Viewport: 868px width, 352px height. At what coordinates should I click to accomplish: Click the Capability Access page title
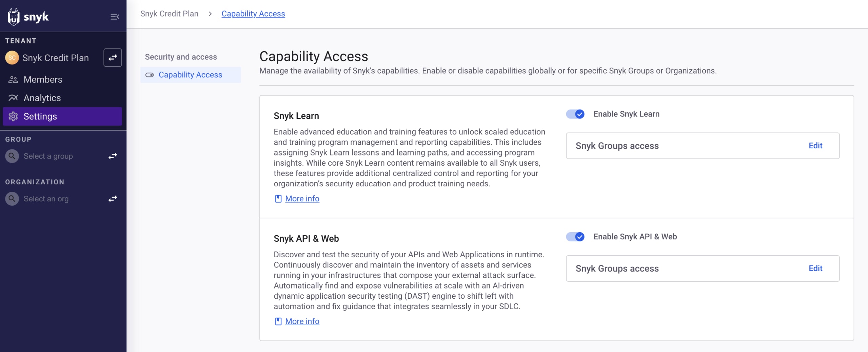314,56
